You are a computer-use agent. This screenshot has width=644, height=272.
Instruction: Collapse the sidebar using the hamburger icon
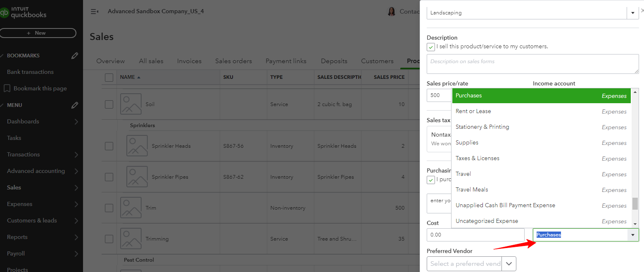point(94,11)
